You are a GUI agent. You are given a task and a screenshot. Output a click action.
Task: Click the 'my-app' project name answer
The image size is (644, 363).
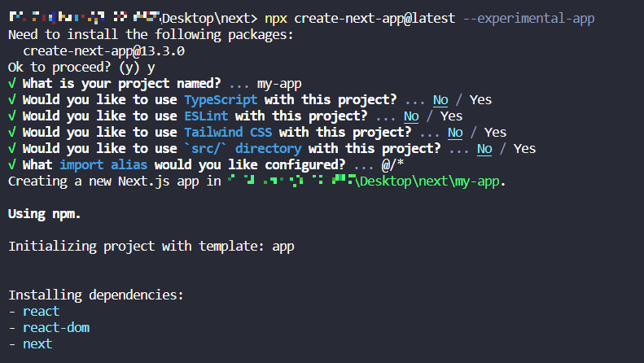coord(279,84)
